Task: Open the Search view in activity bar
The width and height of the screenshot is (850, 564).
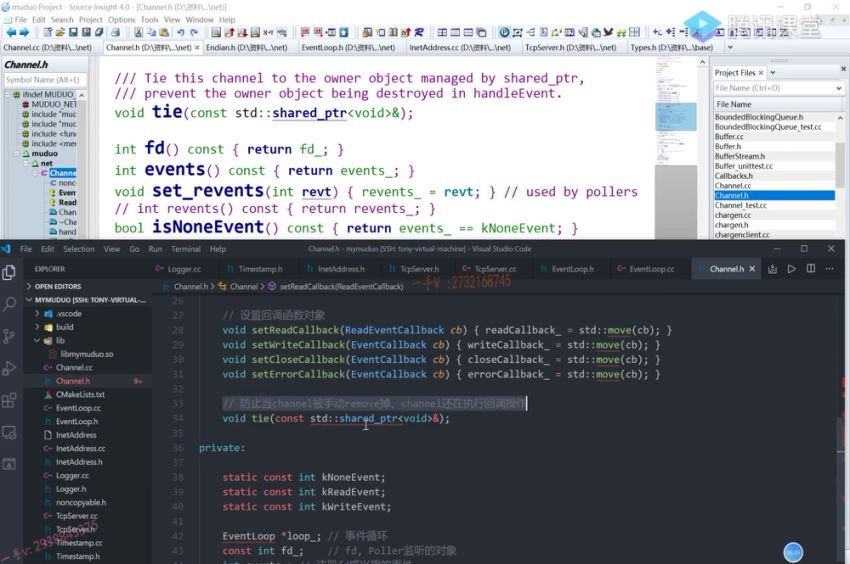Action: pos(10,303)
